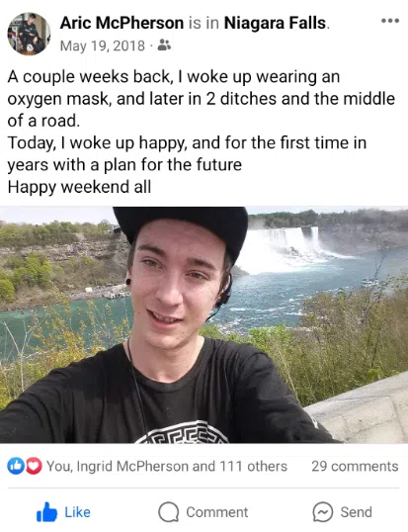Screen dimensions: 408x532
Task: Open Aric McPherson's profile picture
Action: pos(29,34)
